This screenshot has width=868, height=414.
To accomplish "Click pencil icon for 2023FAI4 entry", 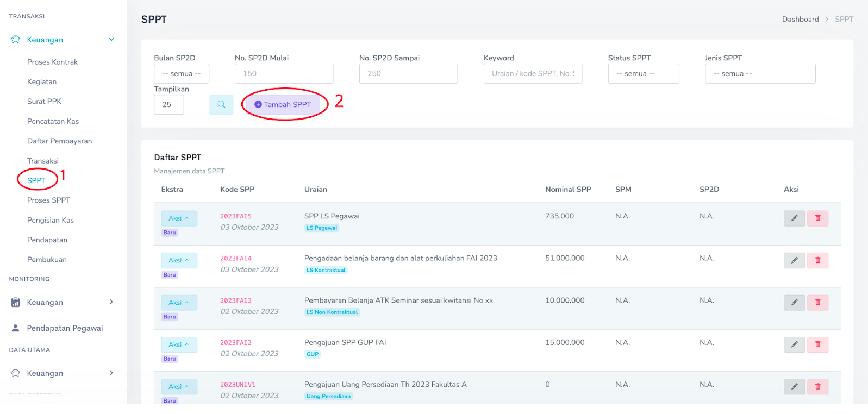I will click(794, 260).
